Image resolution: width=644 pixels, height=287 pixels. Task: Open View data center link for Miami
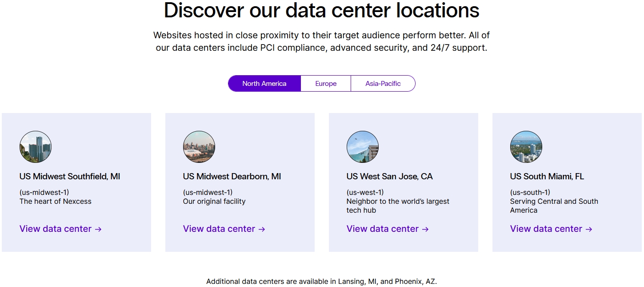click(546, 229)
